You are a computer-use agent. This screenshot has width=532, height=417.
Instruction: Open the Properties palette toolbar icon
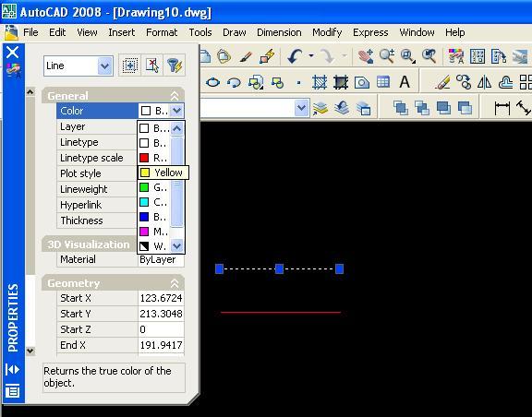(456, 56)
